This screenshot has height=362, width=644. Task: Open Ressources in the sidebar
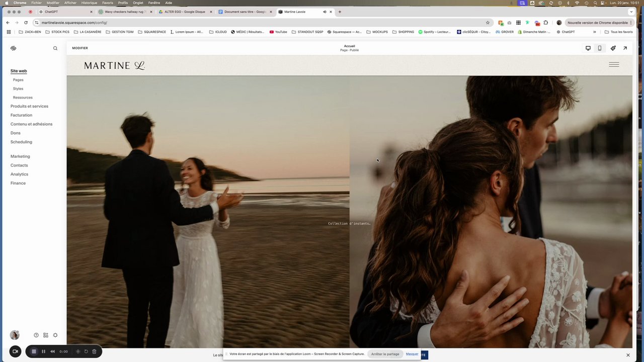coord(23,98)
